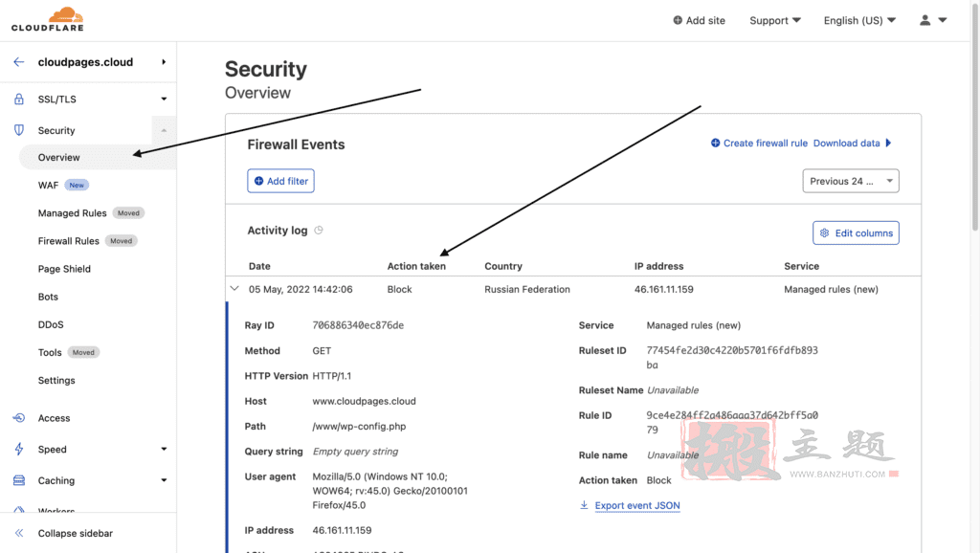Click the page vertical scrollbar
The width and height of the screenshot is (980, 553).
[974, 119]
